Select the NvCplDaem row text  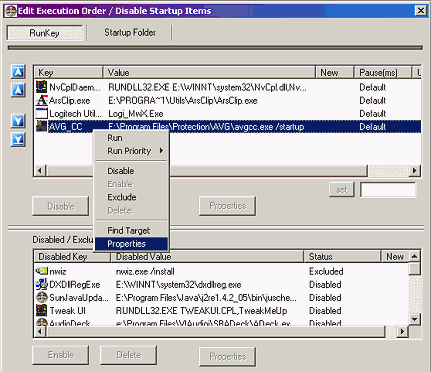pyautogui.click(x=75, y=87)
